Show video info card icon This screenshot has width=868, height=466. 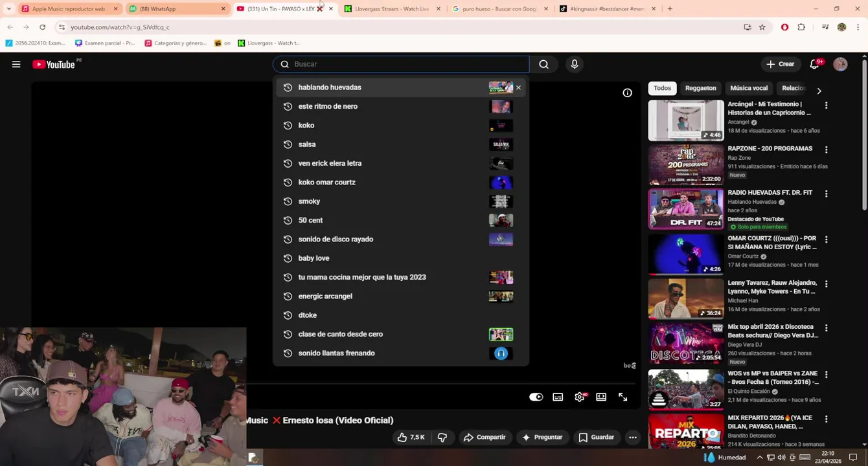[x=627, y=93]
